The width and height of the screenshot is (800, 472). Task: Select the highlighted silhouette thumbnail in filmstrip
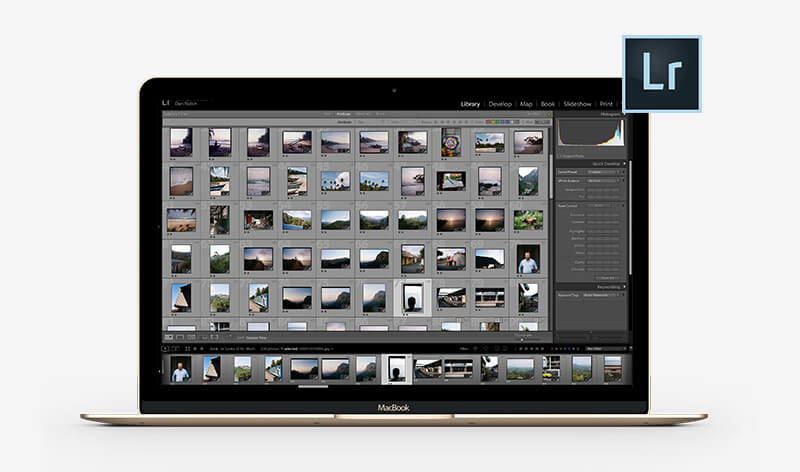(396, 369)
